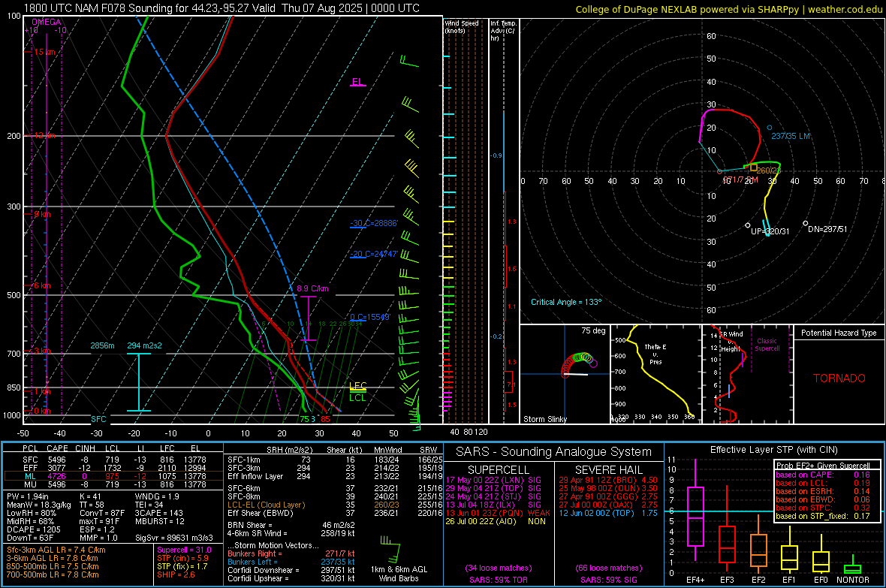Click the magenta OMEGA label
Image resolution: width=886 pixels, height=588 pixels.
pyautogui.click(x=47, y=22)
